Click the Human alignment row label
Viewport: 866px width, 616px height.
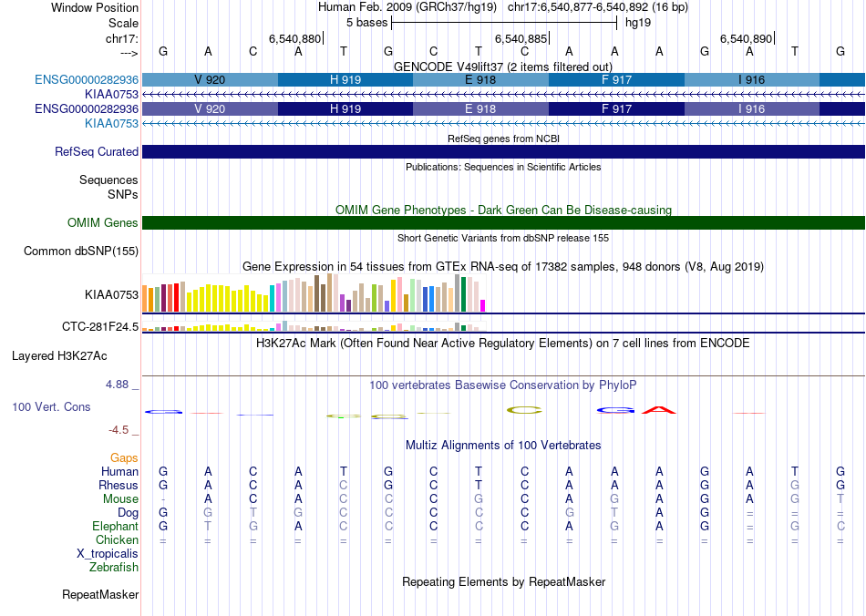point(119,471)
